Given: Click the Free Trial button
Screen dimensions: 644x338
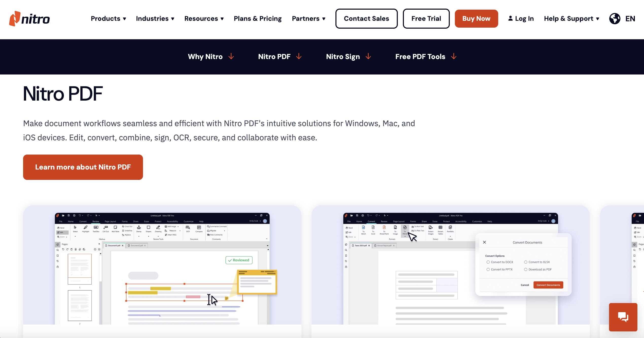Looking at the screenshot, I should coord(426,18).
